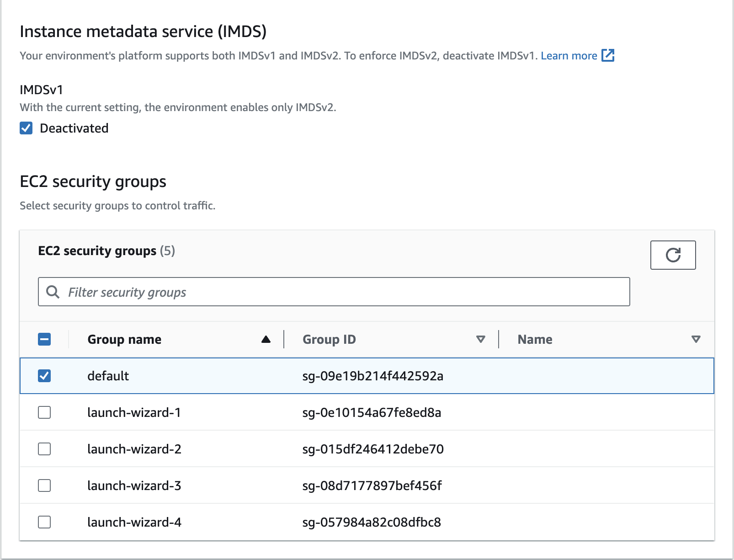Uncheck the IMDSv1 Deactivated checkbox
Screen dimensions: 734x560
point(26,128)
